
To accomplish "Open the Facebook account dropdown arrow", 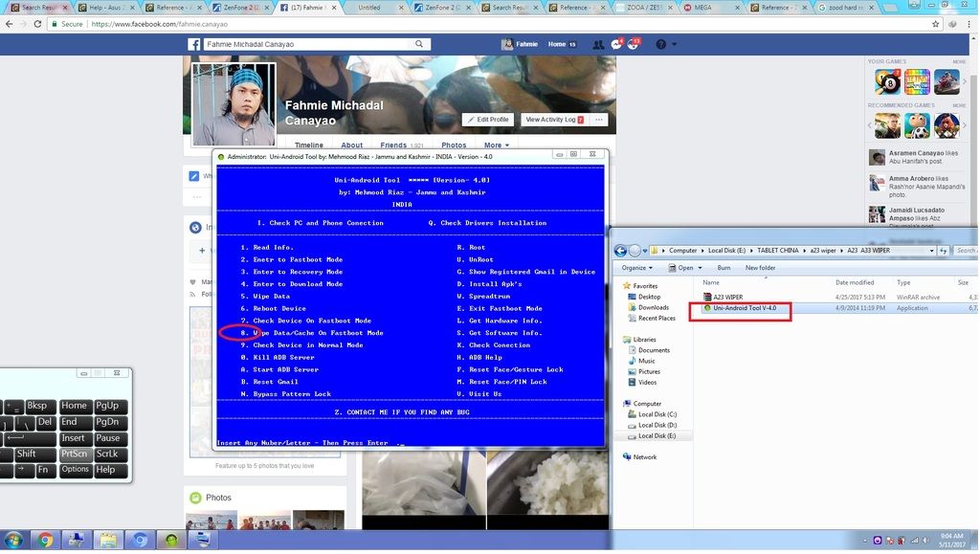I will coord(675,44).
